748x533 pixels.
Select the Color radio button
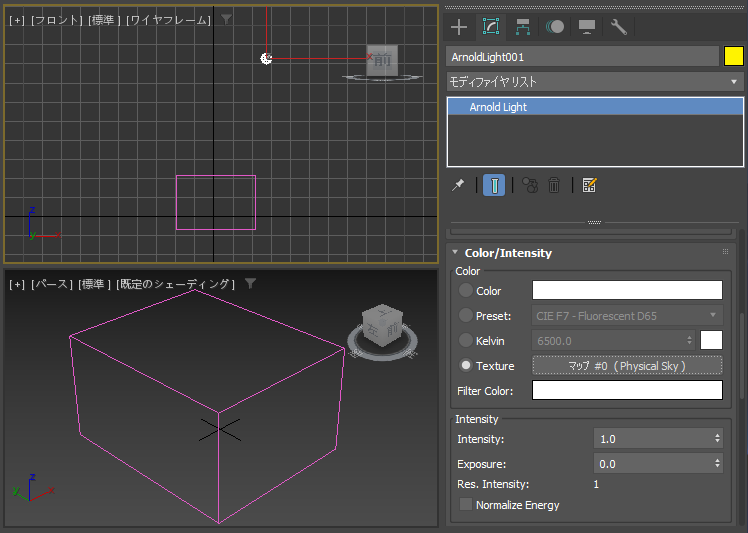(x=466, y=291)
